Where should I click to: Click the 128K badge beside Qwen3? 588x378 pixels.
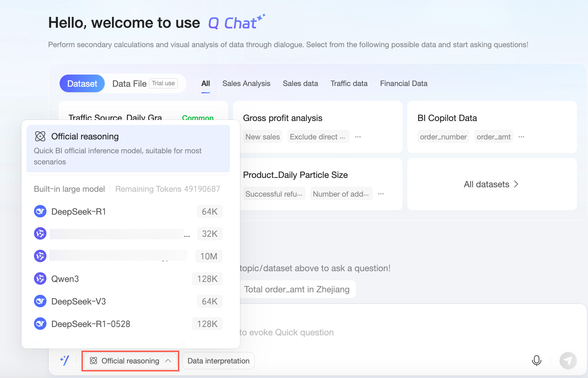tap(207, 279)
